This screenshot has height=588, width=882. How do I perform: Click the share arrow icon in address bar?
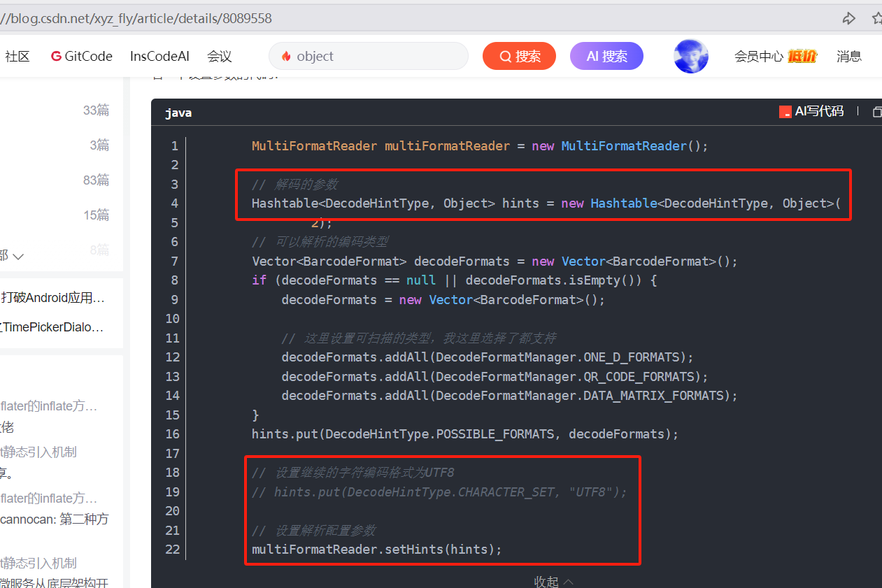pyautogui.click(x=849, y=19)
